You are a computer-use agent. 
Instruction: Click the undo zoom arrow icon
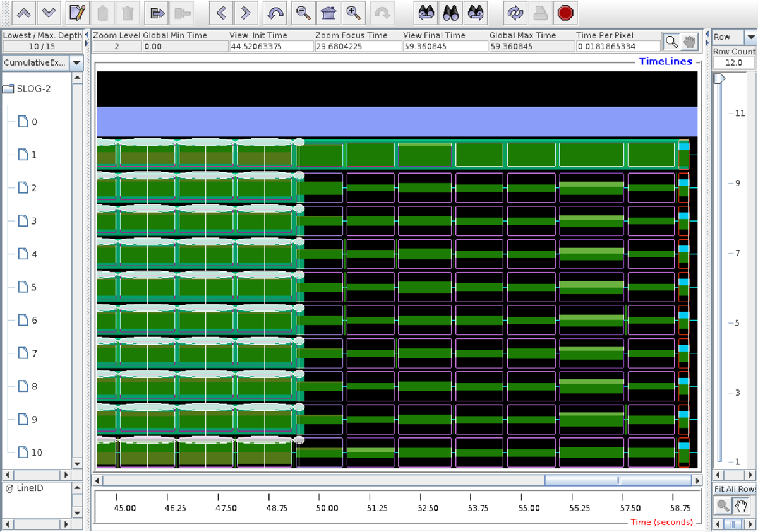276,12
